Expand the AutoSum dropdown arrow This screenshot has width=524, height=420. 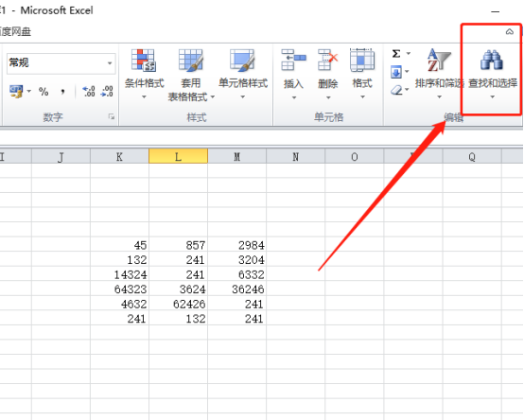click(409, 54)
